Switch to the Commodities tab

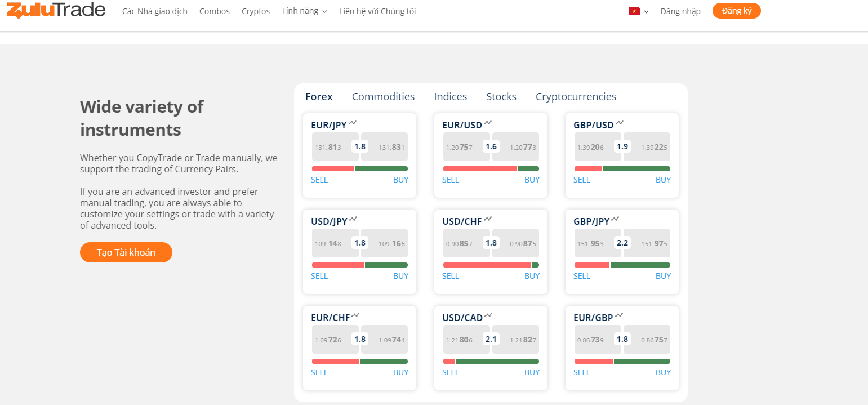(383, 97)
